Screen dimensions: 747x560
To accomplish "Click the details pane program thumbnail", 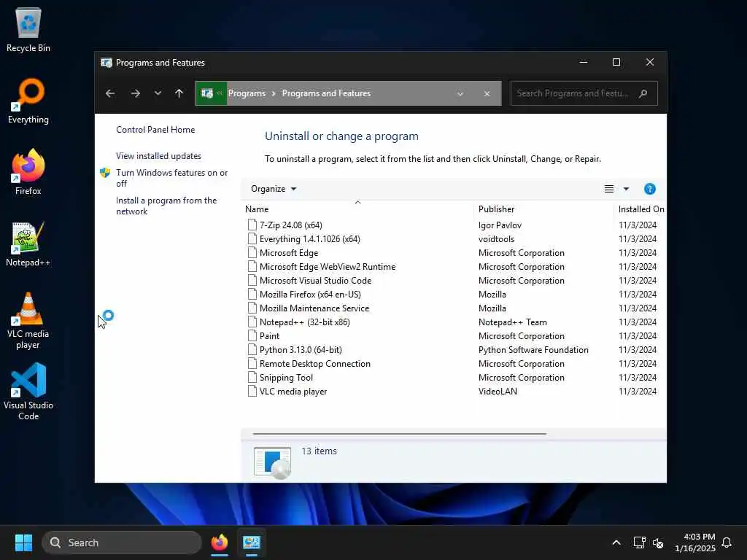I will (x=272, y=462).
